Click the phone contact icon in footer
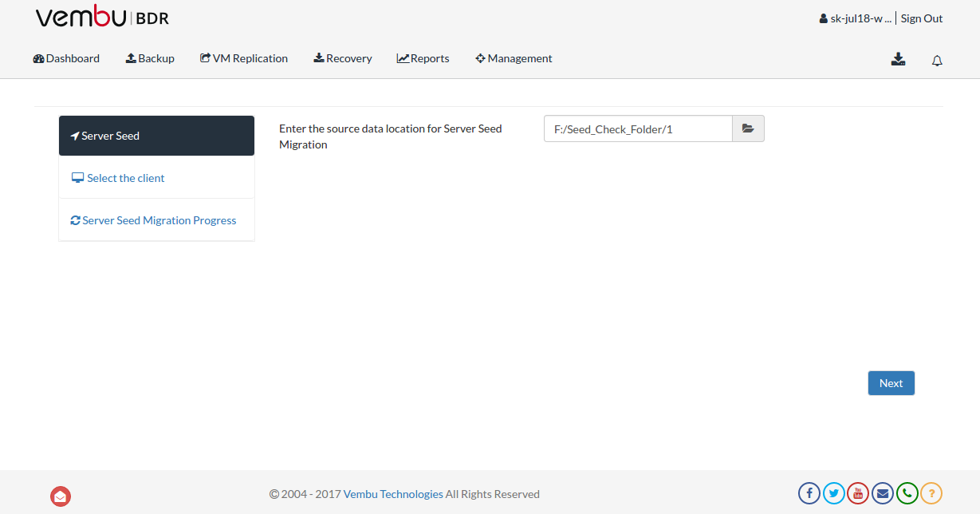This screenshot has width=980, height=514. [x=907, y=493]
